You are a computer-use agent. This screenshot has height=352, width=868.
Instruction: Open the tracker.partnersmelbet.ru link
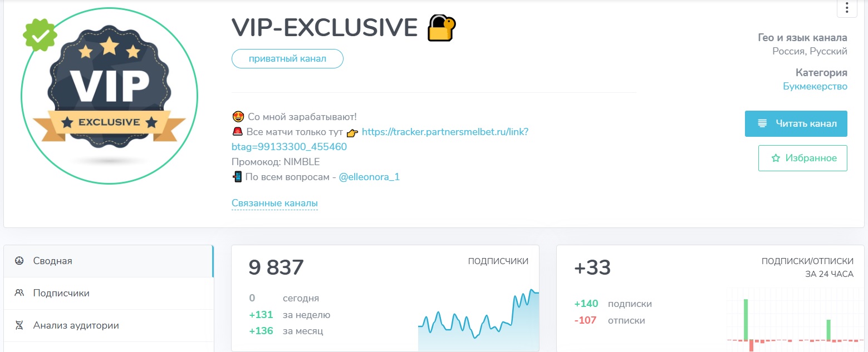pyautogui.click(x=444, y=132)
